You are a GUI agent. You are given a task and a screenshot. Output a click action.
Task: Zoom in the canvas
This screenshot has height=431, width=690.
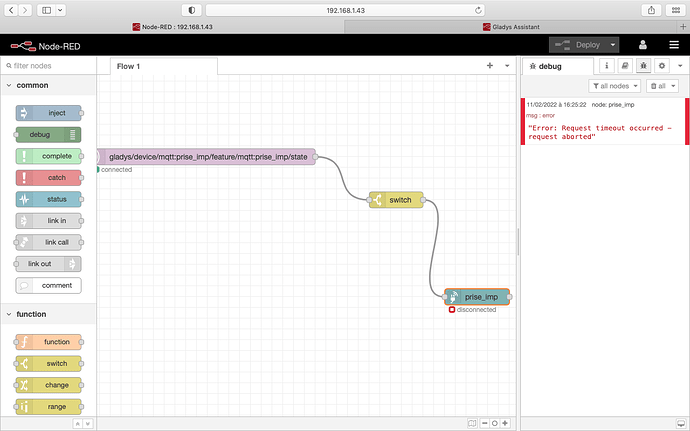[x=505, y=423]
